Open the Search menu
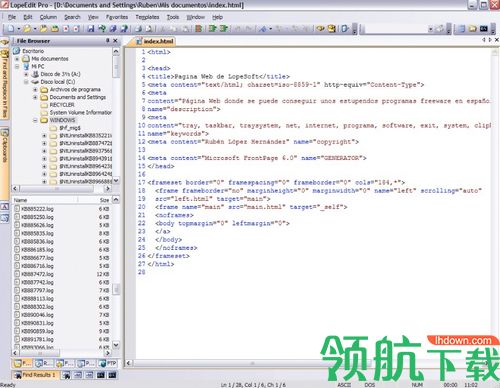500x388 pixels. point(72,17)
